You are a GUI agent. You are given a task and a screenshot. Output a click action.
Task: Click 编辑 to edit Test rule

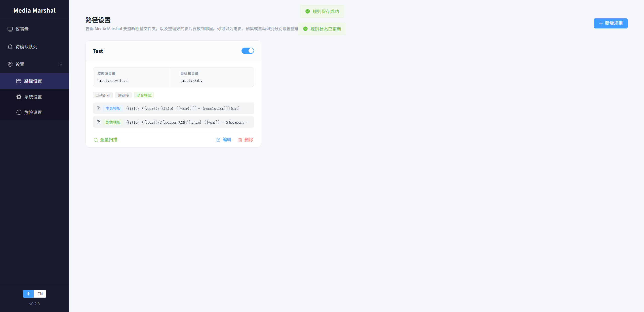coord(224,140)
